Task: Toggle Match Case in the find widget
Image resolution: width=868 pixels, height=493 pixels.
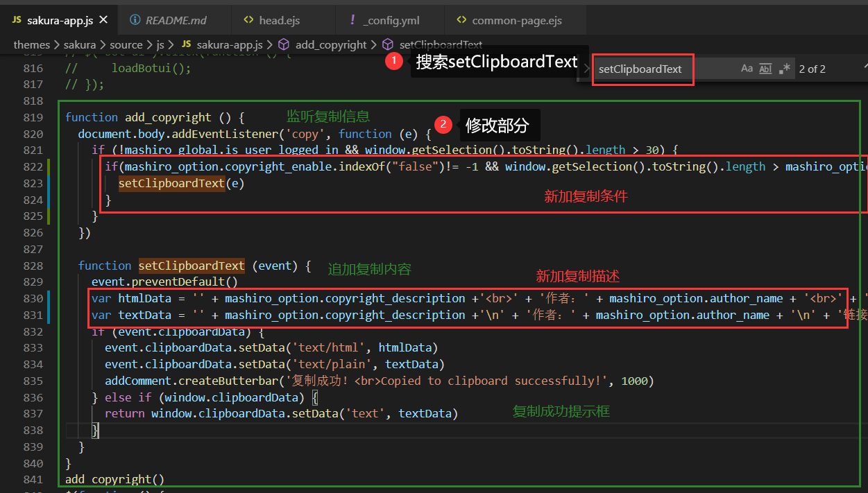Action: tap(747, 69)
